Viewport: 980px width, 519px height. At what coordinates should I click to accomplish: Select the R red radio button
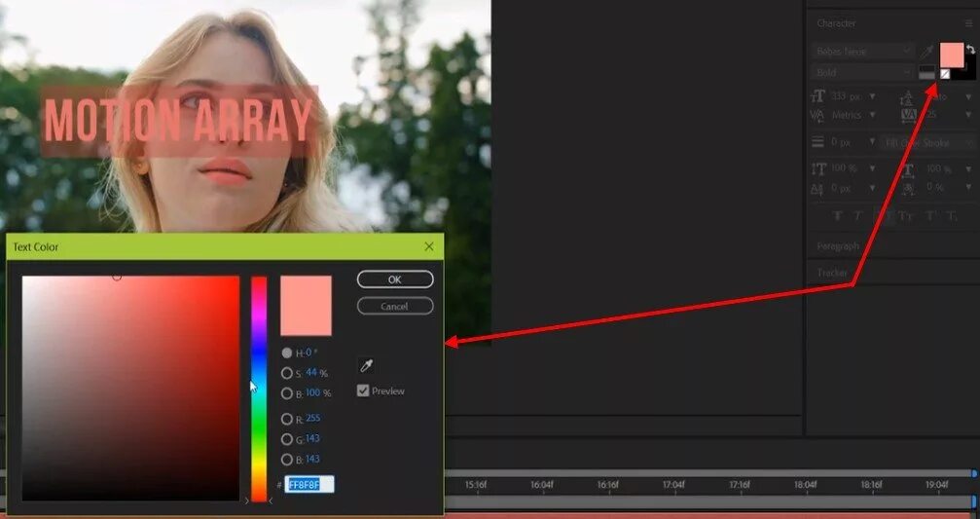coord(287,419)
